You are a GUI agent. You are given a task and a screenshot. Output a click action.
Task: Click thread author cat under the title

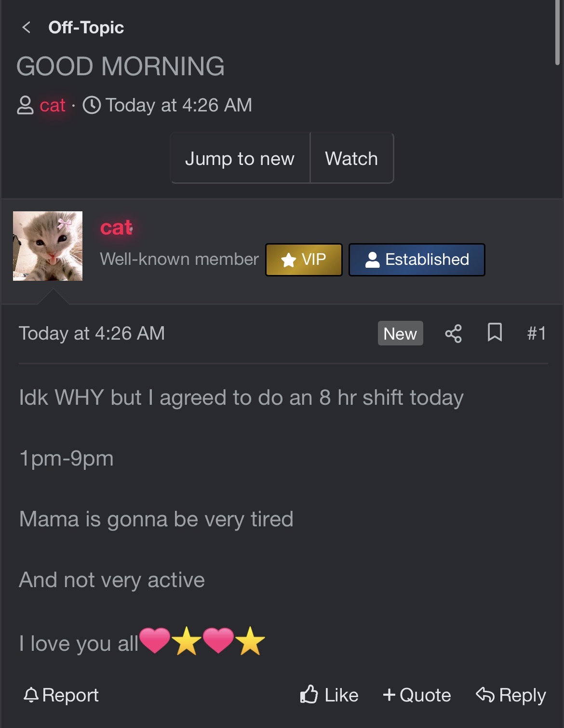(52, 105)
